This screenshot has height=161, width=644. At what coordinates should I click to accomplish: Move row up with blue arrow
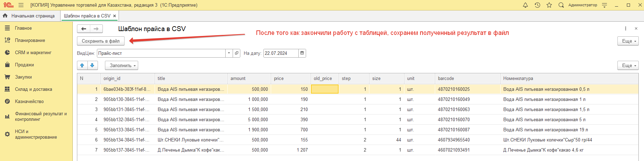(x=82, y=65)
